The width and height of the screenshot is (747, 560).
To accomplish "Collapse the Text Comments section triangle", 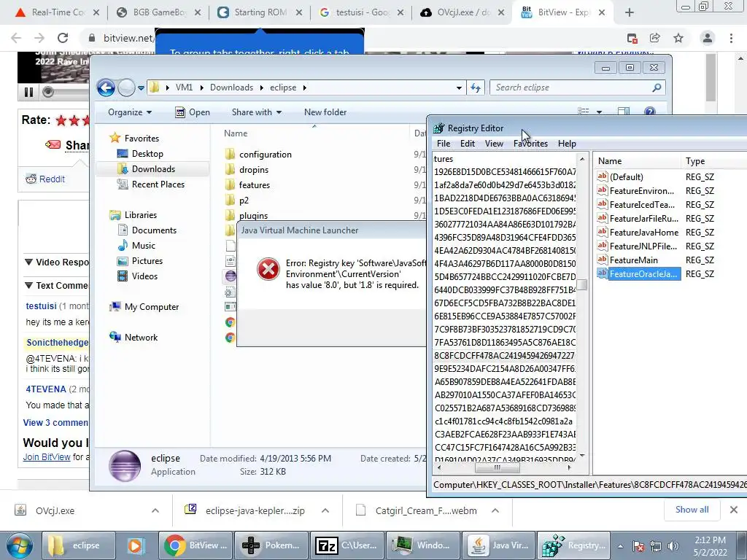I will (x=28, y=285).
